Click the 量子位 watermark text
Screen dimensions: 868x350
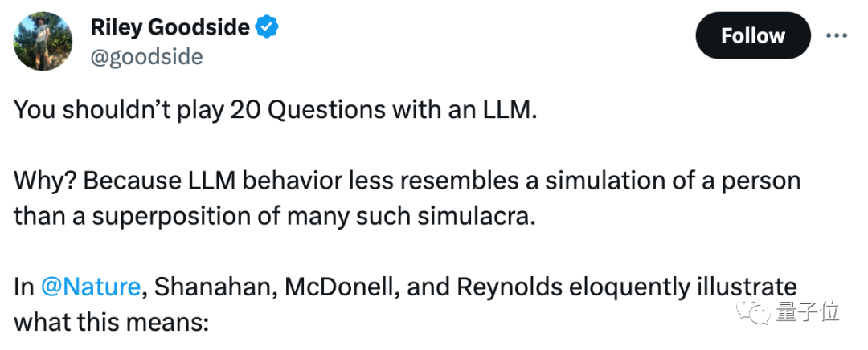pyautogui.click(x=809, y=312)
